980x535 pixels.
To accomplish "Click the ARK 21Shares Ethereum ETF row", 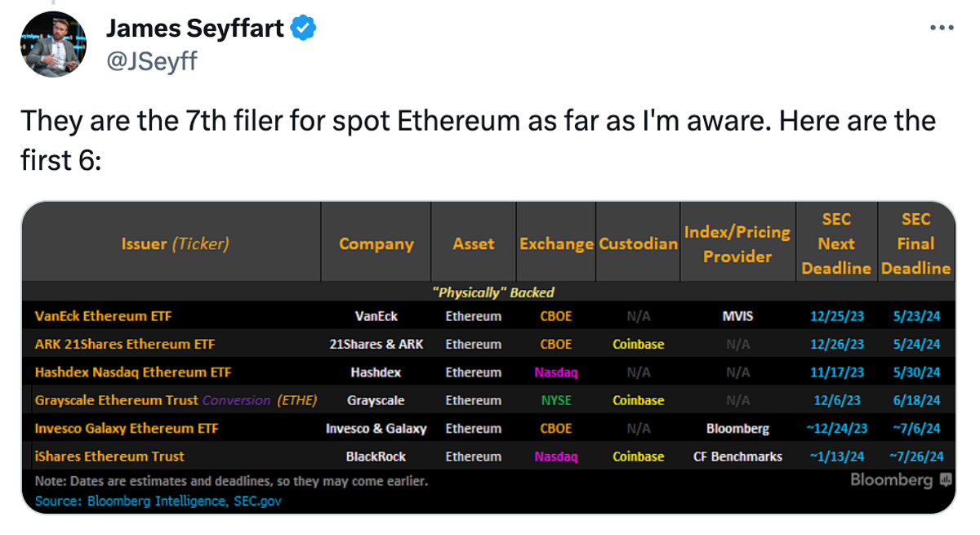I will [488, 344].
